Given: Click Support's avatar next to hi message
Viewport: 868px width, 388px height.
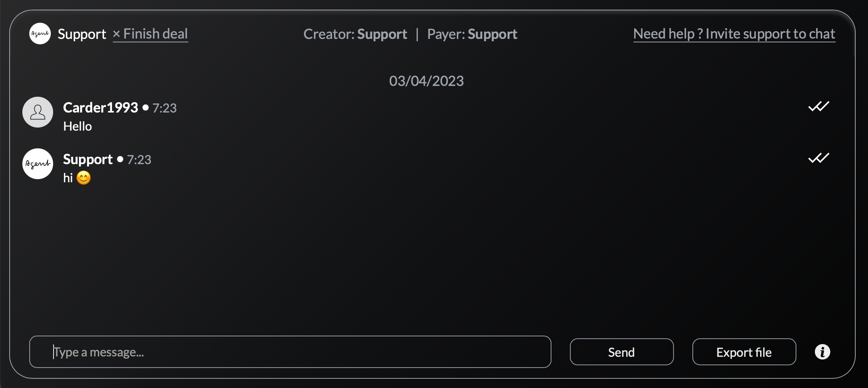Looking at the screenshot, I should [38, 164].
